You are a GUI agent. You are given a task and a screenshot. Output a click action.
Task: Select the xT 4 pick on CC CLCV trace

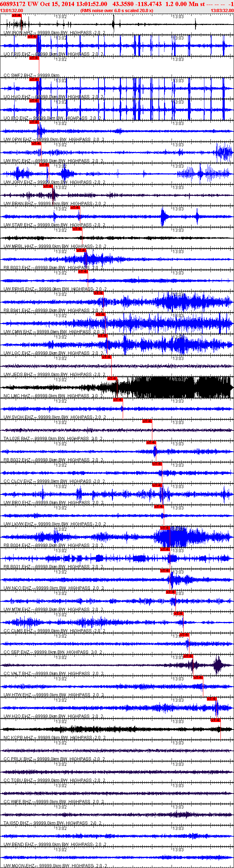pyautogui.click(x=157, y=464)
